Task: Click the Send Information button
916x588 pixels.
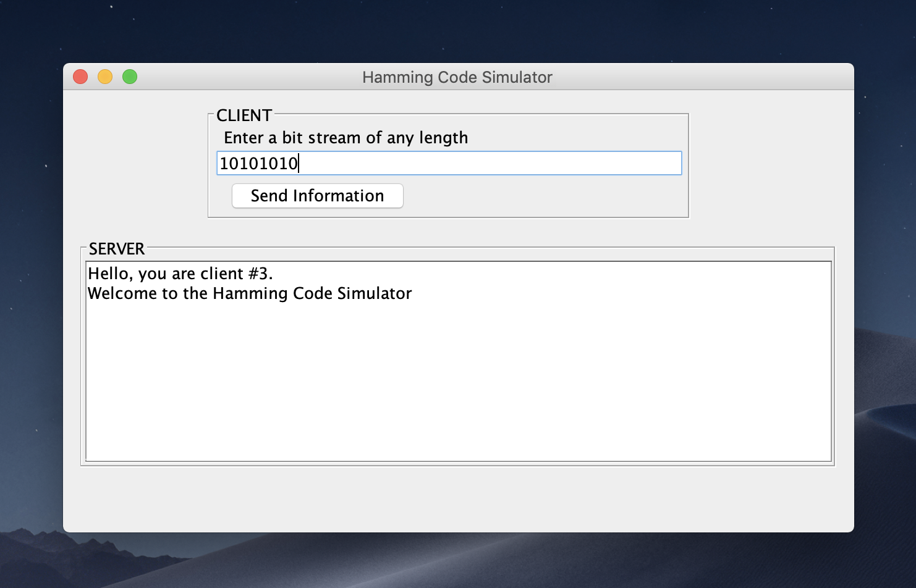Action: click(317, 196)
